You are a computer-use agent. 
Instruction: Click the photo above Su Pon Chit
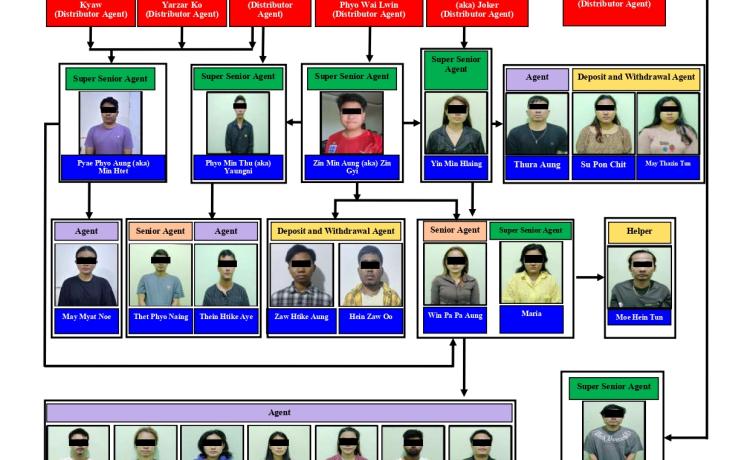[x=602, y=123]
